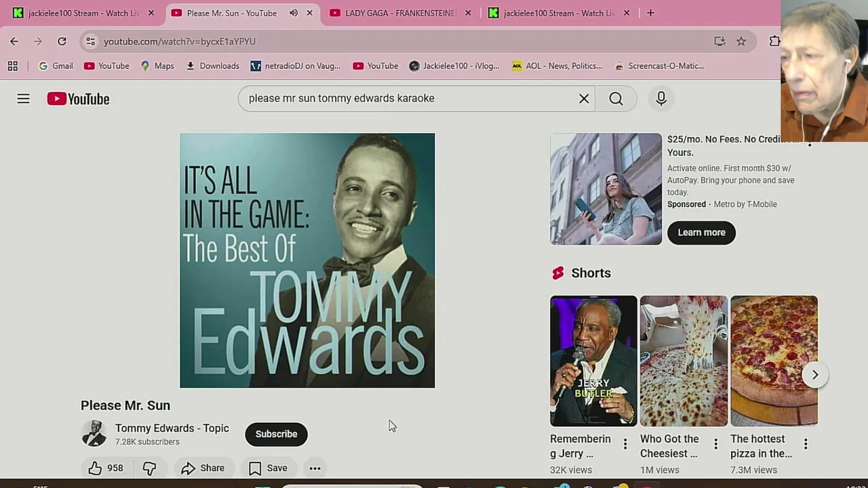Start voice search with microphone
The image size is (868, 488).
[x=661, y=99]
